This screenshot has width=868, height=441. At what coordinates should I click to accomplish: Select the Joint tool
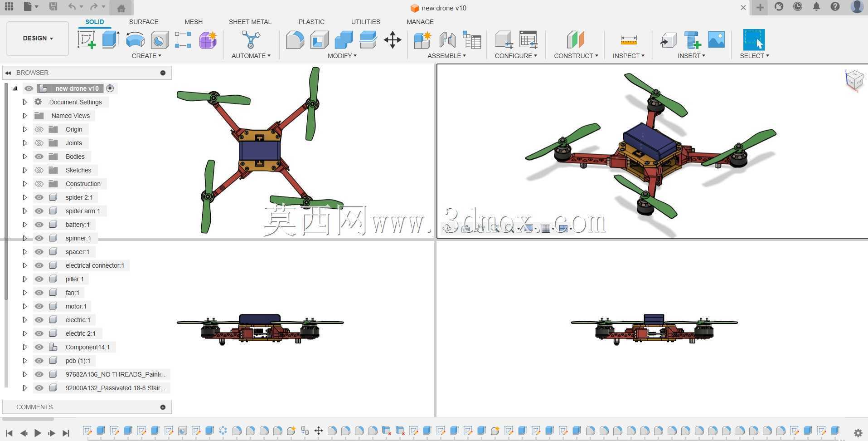(447, 40)
